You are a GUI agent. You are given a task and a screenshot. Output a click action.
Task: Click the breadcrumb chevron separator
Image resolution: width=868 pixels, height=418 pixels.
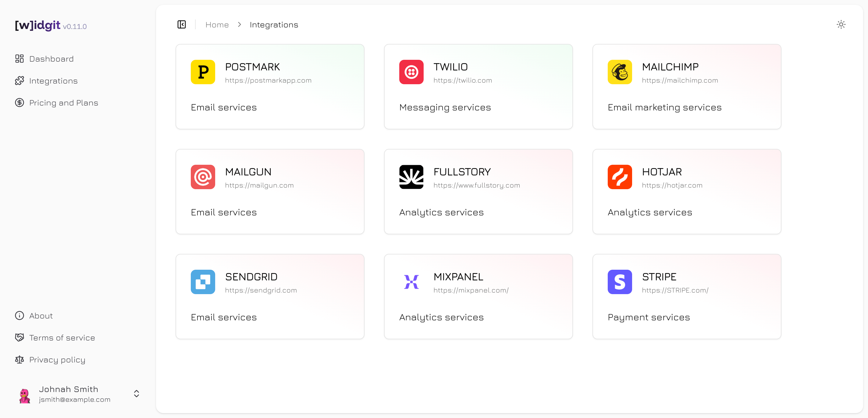tap(239, 25)
